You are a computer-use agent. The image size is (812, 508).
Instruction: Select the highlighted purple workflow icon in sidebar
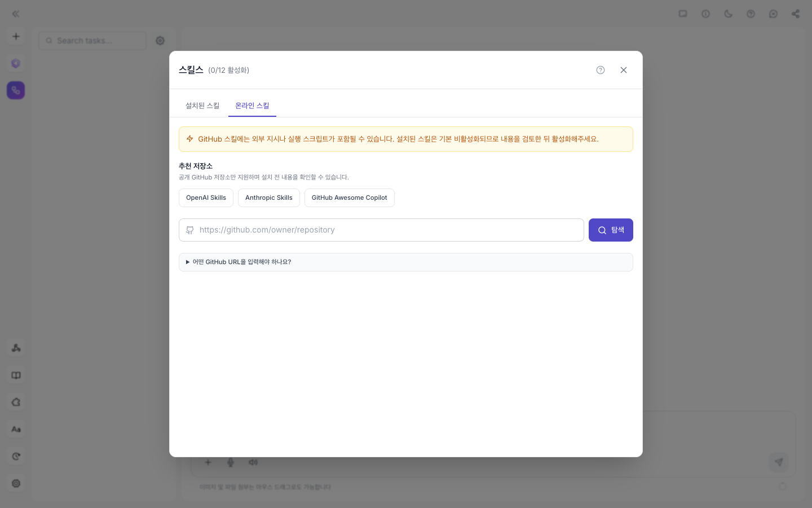click(x=16, y=90)
